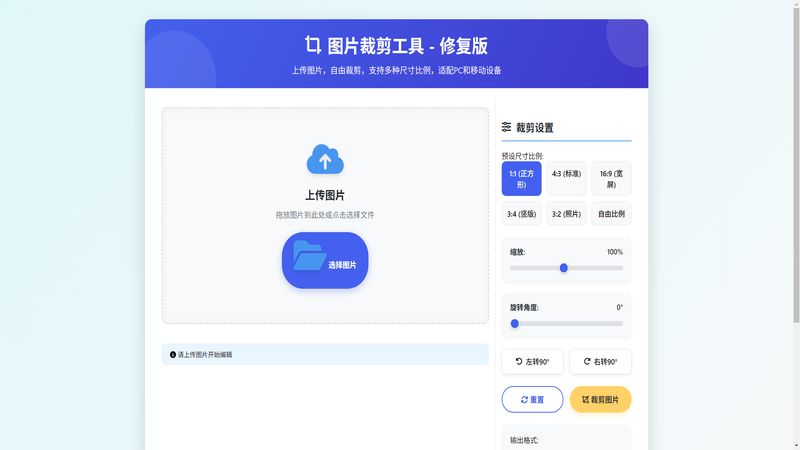Click the sliders icon beside 裁剪设置
This screenshot has height=450, width=800.
pos(506,127)
